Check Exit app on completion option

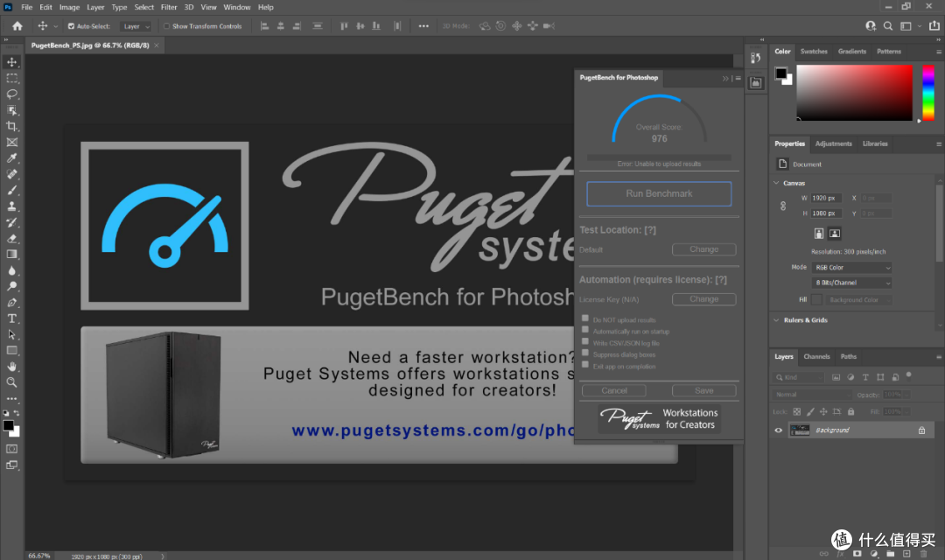584,364
